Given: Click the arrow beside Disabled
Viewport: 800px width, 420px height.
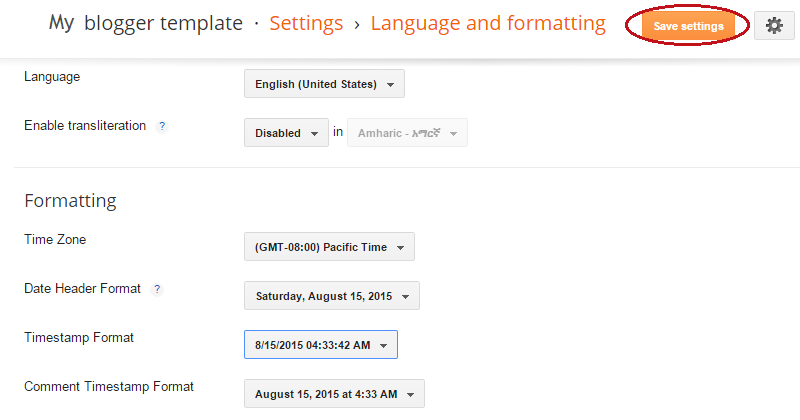Looking at the screenshot, I should [x=314, y=134].
